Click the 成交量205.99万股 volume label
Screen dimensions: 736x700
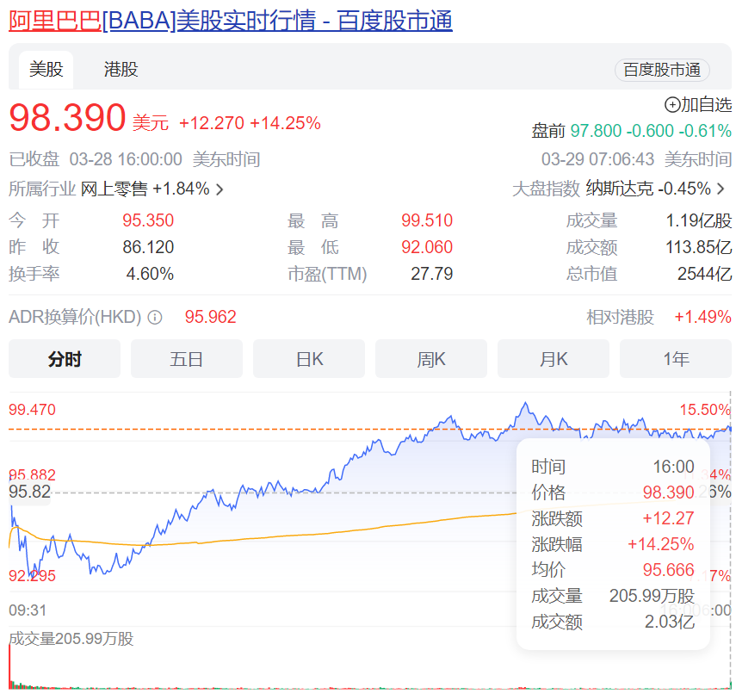pyautogui.click(x=71, y=639)
